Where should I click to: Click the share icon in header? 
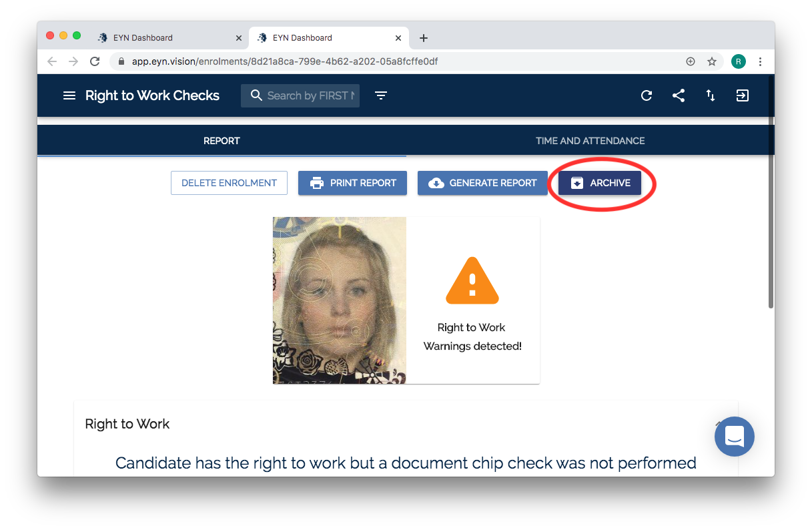[x=679, y=95]
